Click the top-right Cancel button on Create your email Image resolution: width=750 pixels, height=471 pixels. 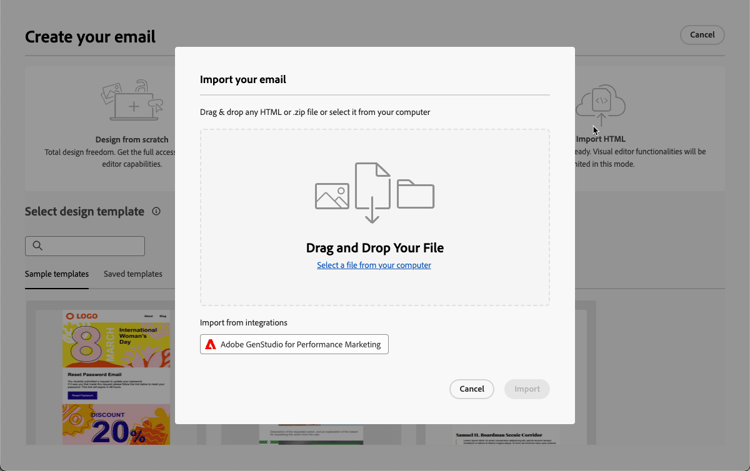pos(702,35)
